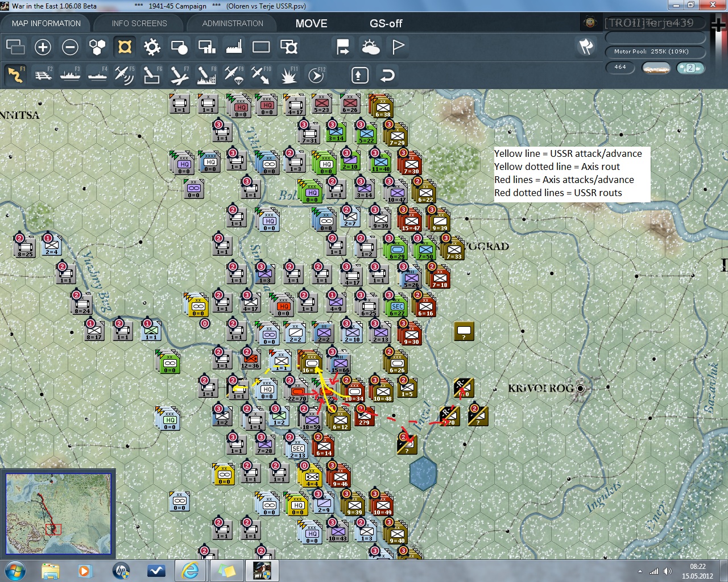Screen dimensions: 728x582
Task: Switch to the INFO SCREENS tab
Action: pos(139,23)
